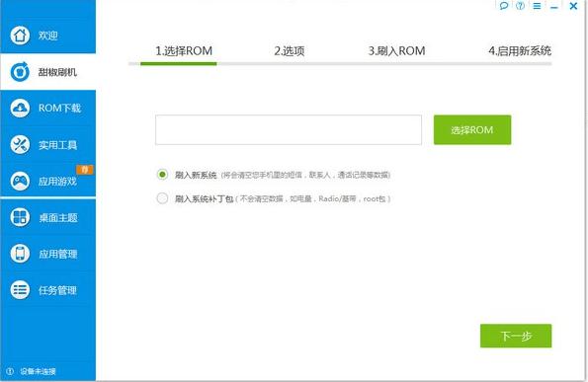The width and height of the screenshot is (588, 382).
Task: Open the 任务管理 list icon
Action: 20,290
